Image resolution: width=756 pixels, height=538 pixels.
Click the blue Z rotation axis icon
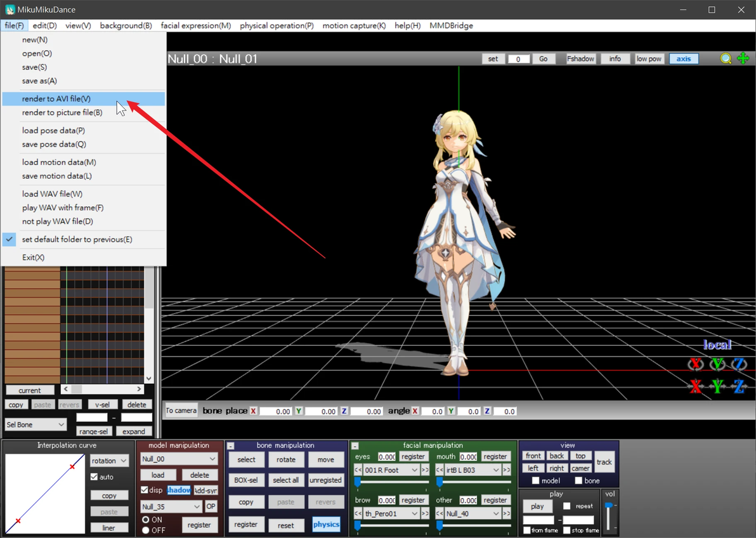(739, 364)
